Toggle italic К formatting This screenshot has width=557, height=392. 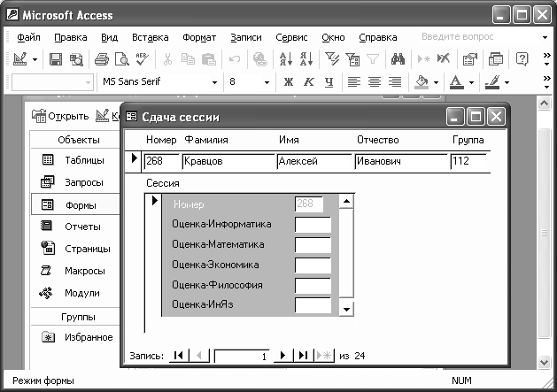pyautogui.click(x=309, y=82)
